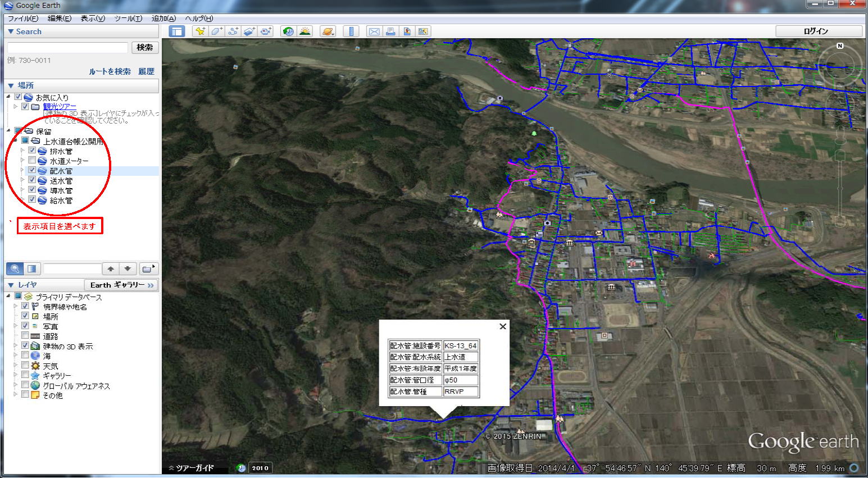Screen dimensions: 868x478
Task: Click the 2010 historical imagery clock icon
Action: [242, 468]
